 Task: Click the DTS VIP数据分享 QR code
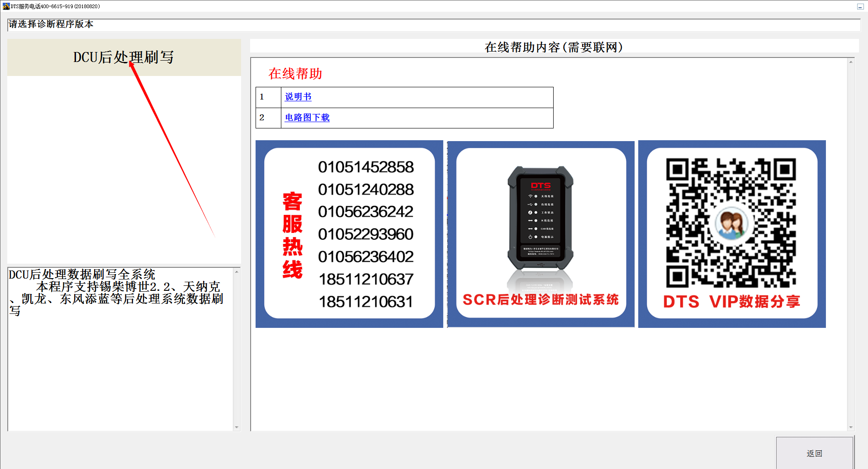[x=732, y=234]
